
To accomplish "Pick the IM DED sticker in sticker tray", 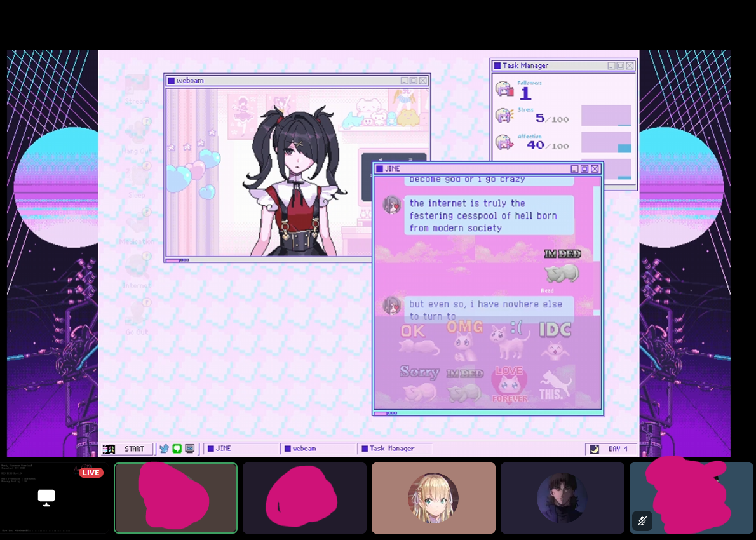I will pyautogui.click(x=464, y=385).
